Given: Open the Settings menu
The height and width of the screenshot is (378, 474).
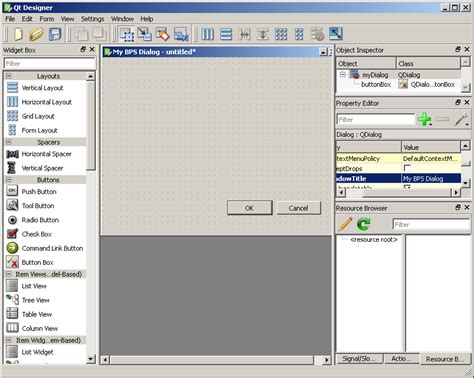Looking at the screenshot, I should (x=92, y=19).
